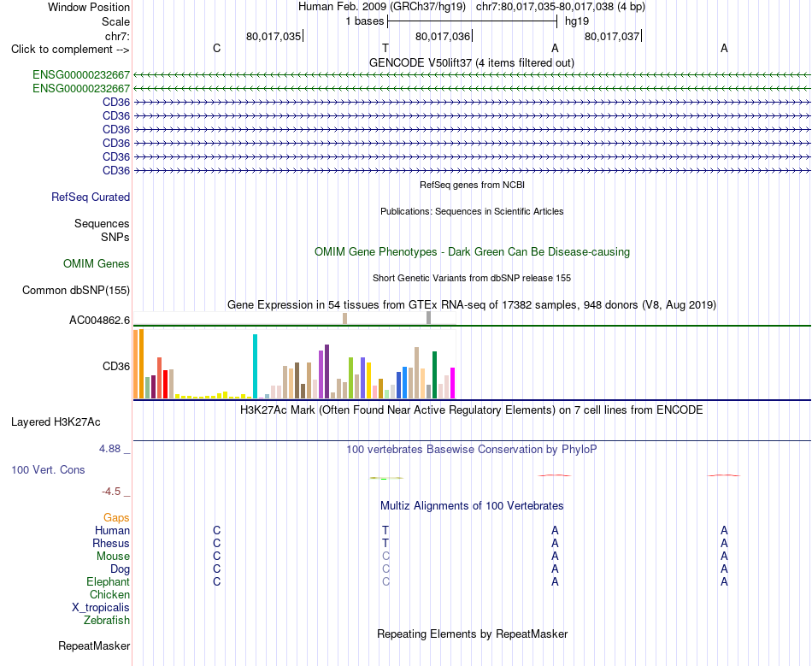This screenshot has height=666, width=812.
Task: Select the Chicken species label
Action: 109,594
